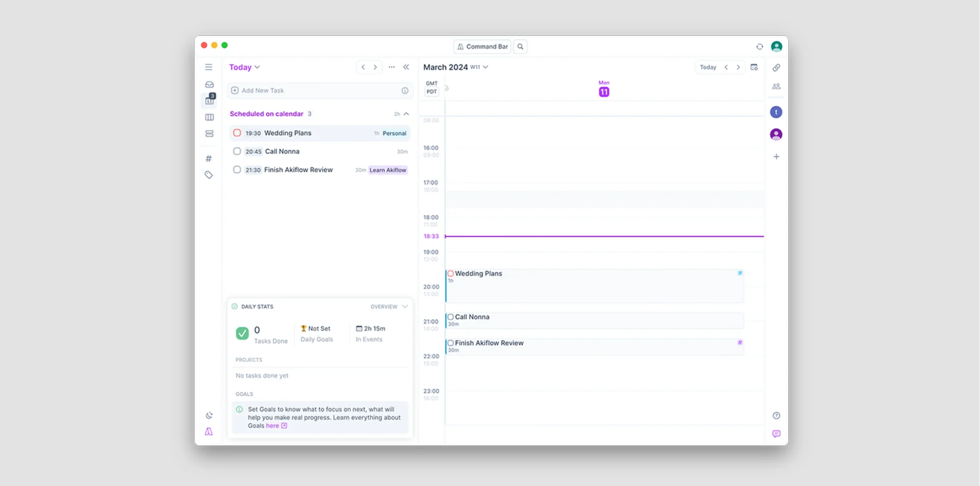This screenshot has height=486, width=980.
Task: Click hash label icon on Finish Akiflow Review event
Action: (x=740, y=343)
